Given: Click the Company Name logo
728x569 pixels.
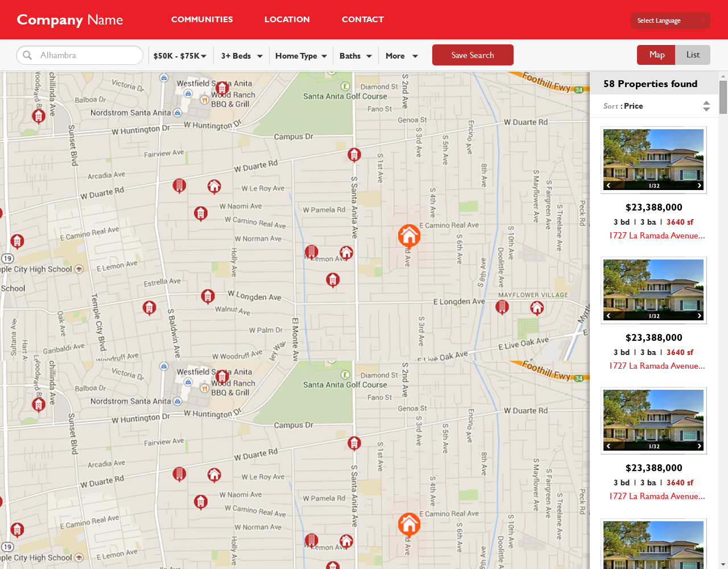Looking at the screenshot, I should click(x=70, y=20).
